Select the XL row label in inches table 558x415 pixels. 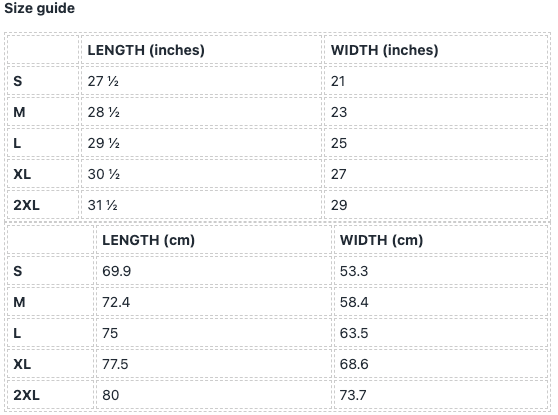[22, 174]
